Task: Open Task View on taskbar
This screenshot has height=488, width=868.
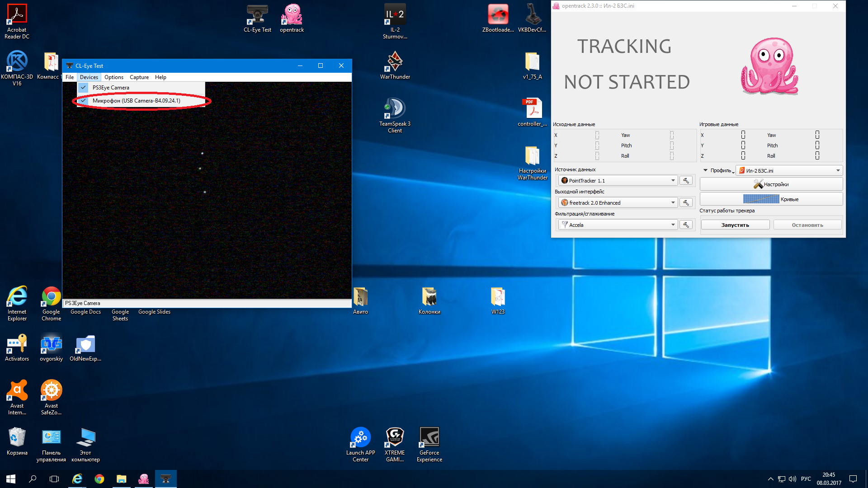Action: (x=54, y=479)
